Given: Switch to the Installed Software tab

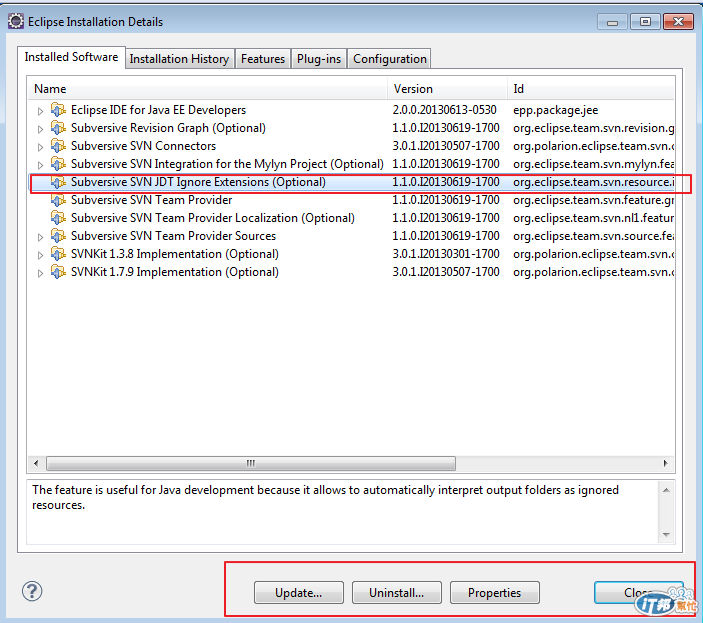Looking at the screenshot, I should point(71,57).
